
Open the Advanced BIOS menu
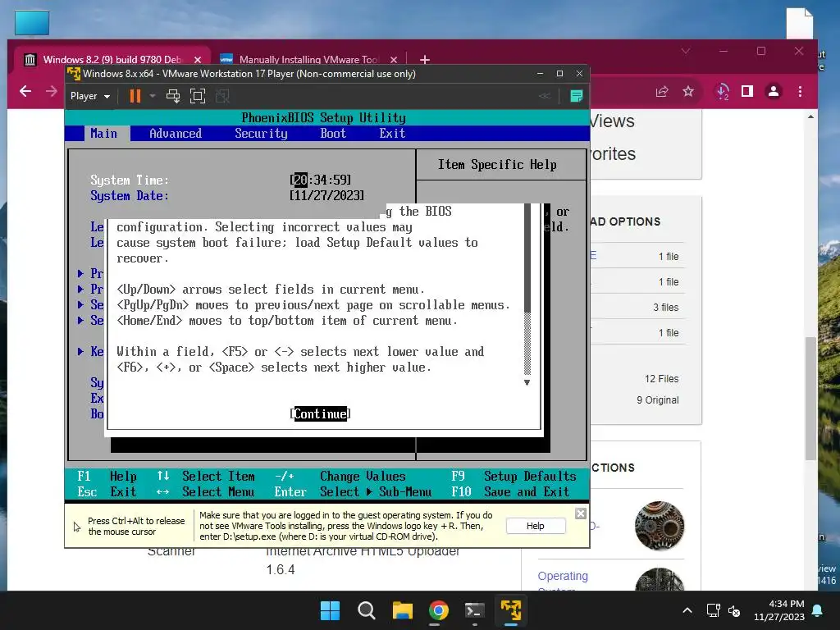click(176, 134)
